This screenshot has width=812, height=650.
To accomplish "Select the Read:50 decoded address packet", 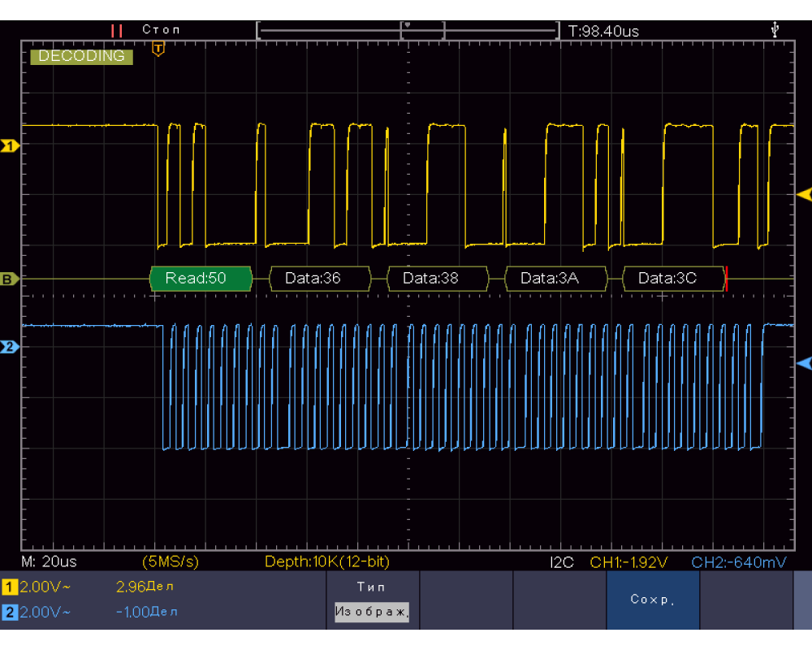I will [x=201, y=279].
